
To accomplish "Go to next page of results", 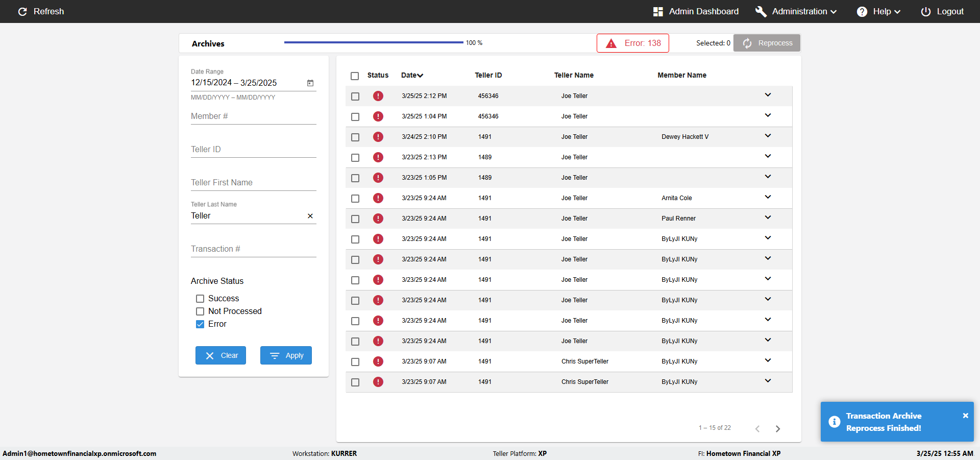I will pyautogui.click(x=778, y=429).
